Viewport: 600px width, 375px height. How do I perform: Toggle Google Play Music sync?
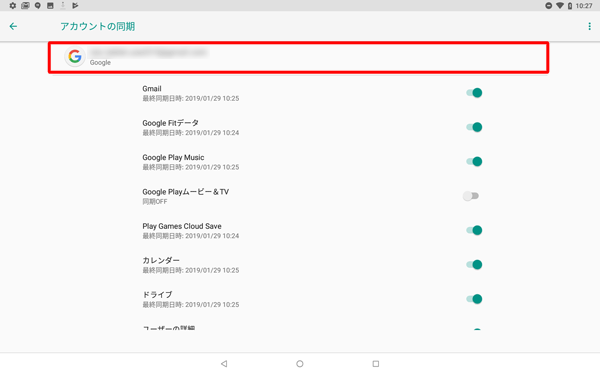[x=474, y=161]
